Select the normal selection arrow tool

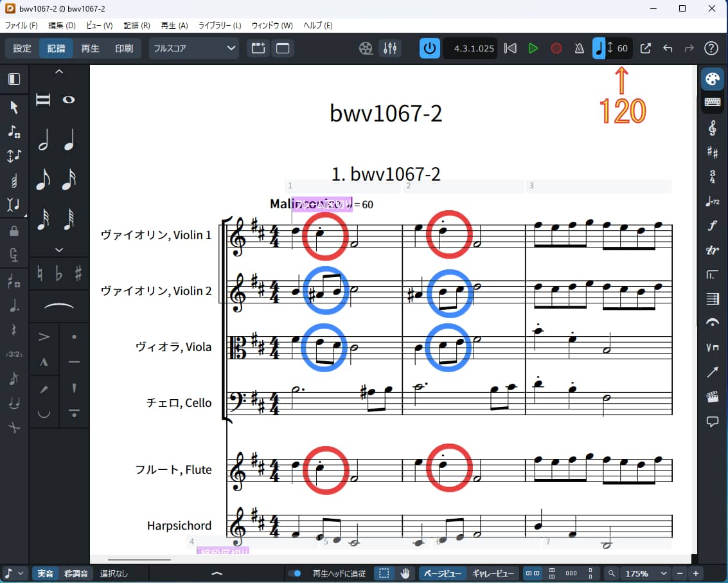[15, 107]
